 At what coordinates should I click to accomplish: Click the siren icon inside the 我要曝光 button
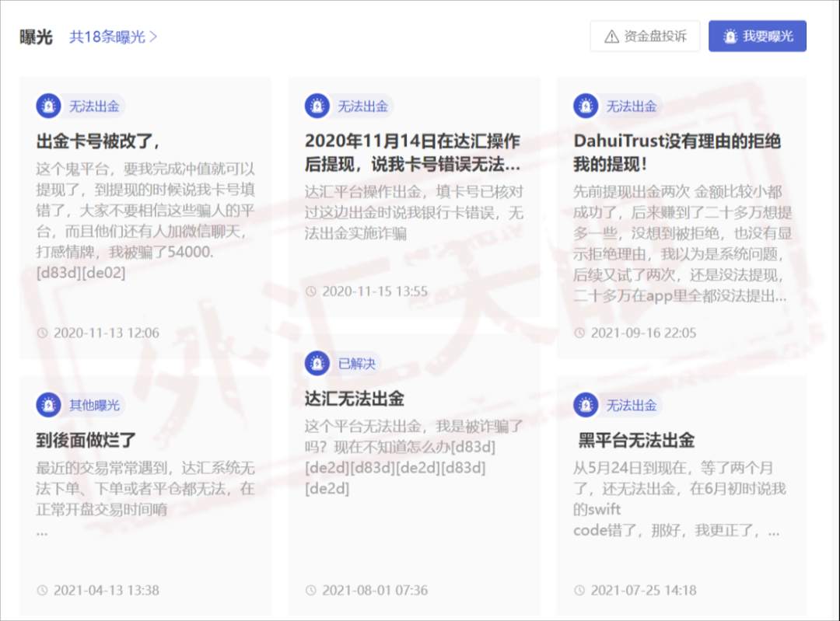coord(729,35)
